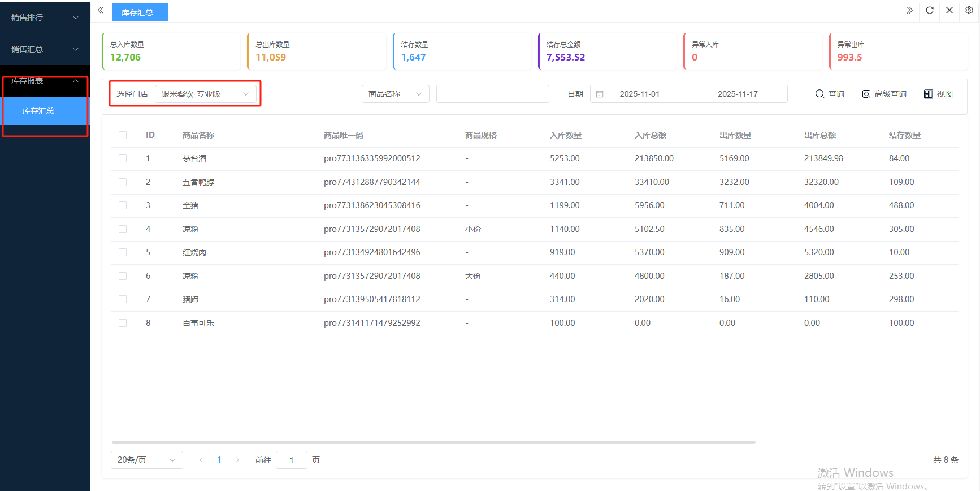980x491 pixels.
Task: Collapse the sidebar with double-left arrow icon
Action: [x=101, y=11]
